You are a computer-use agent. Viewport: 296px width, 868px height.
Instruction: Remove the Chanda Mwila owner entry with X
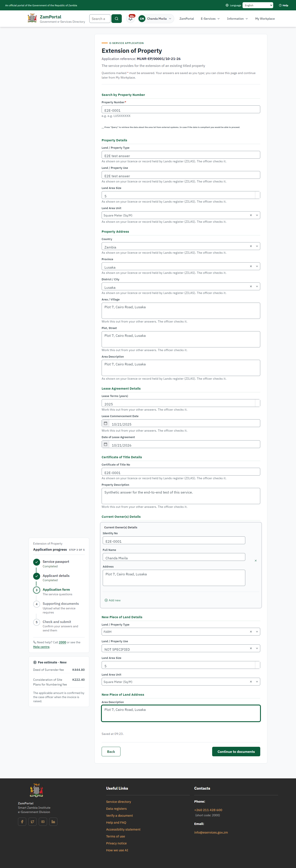coord(255,561)
